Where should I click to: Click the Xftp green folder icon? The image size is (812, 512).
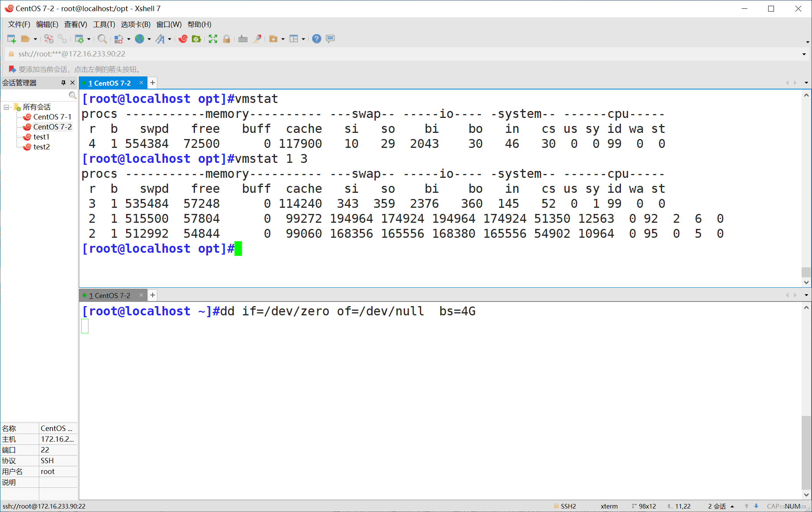196,39
